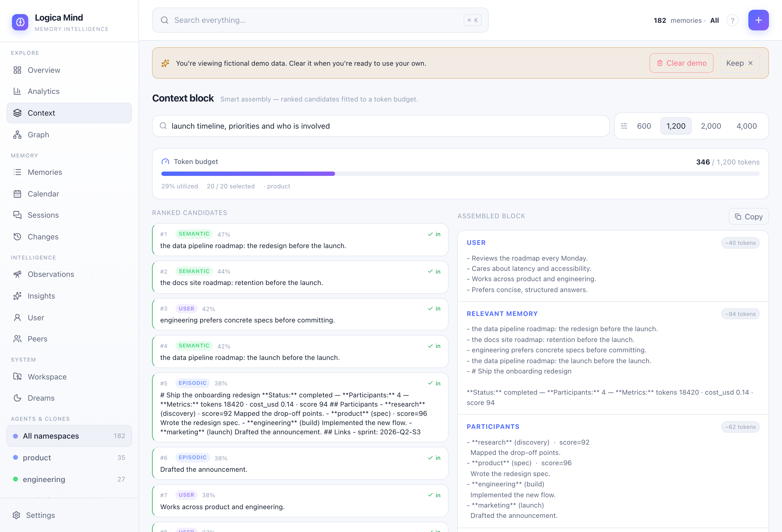Dismiss banner with the Keep X icon
Screen dimensions: 782x532
(x=751, y=63)
